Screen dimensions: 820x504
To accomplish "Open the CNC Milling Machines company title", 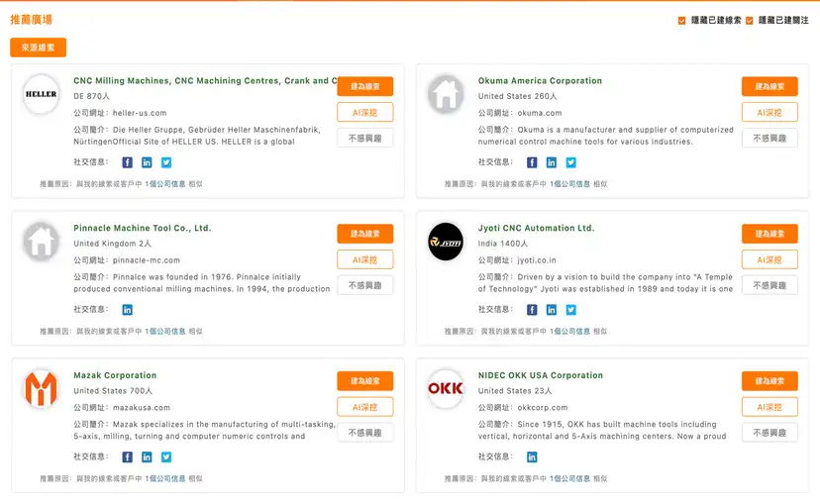I will [205, 81].
